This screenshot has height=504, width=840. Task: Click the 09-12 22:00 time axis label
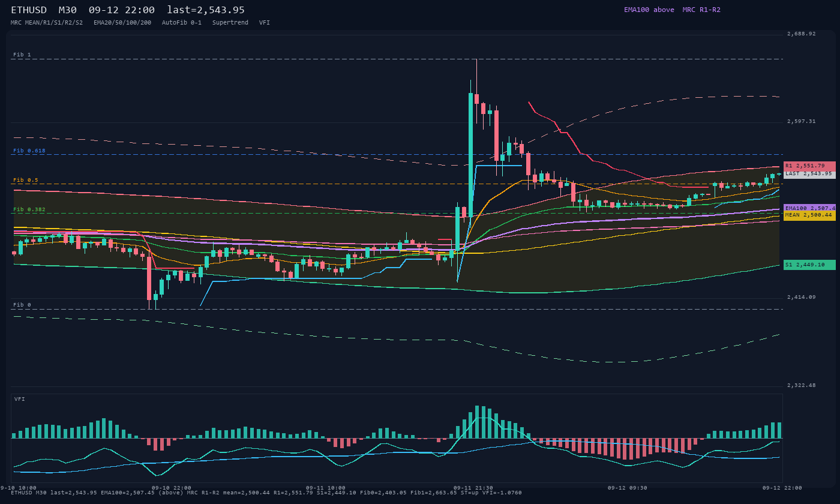tap(782, 488)
